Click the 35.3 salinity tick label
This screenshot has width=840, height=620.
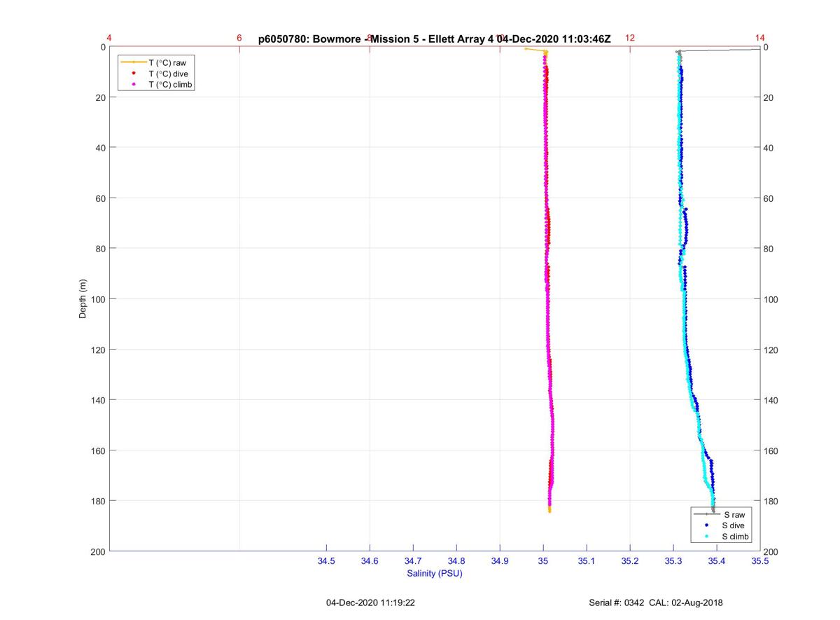pos(673,562)
